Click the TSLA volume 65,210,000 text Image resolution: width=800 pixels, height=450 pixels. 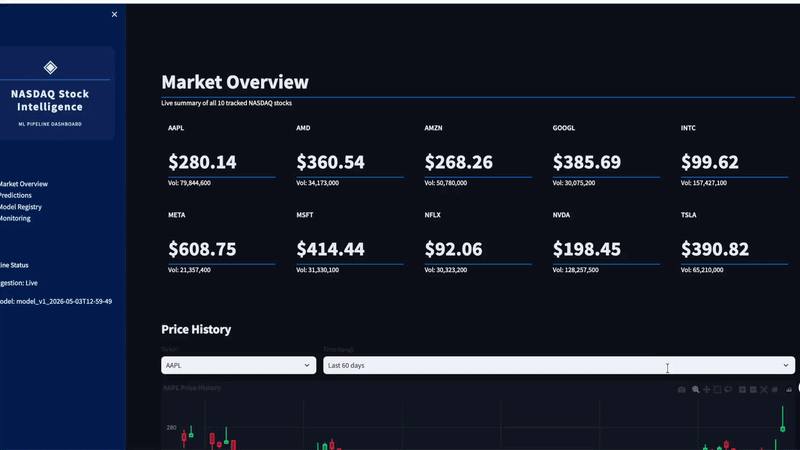(702, 270)
